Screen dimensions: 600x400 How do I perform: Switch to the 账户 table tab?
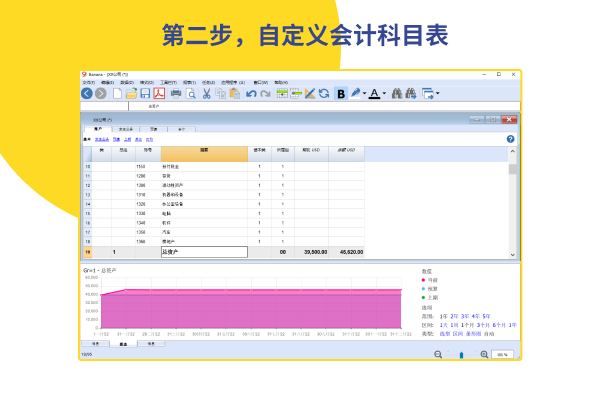click(x=98, y=129)
